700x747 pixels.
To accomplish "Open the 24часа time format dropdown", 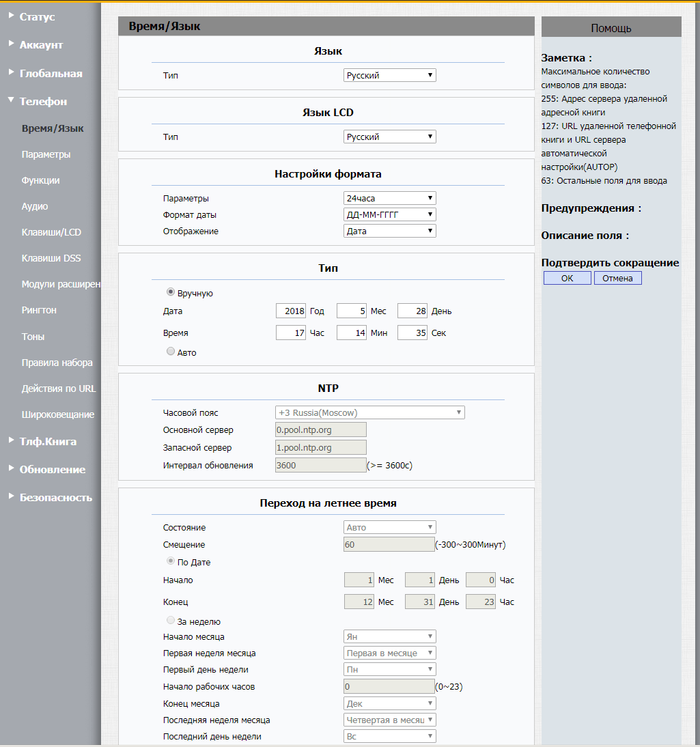I will (x=389, y=198).
